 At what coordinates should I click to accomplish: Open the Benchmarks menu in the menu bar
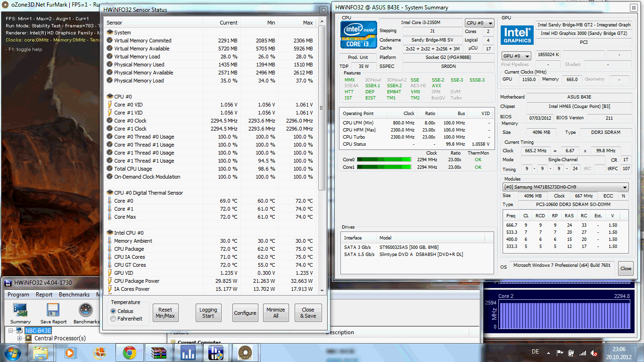point(74,295)
